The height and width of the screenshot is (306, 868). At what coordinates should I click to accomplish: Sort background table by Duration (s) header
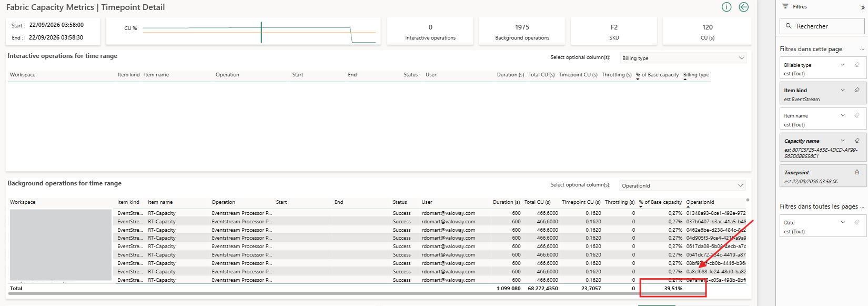click(506, 202)
